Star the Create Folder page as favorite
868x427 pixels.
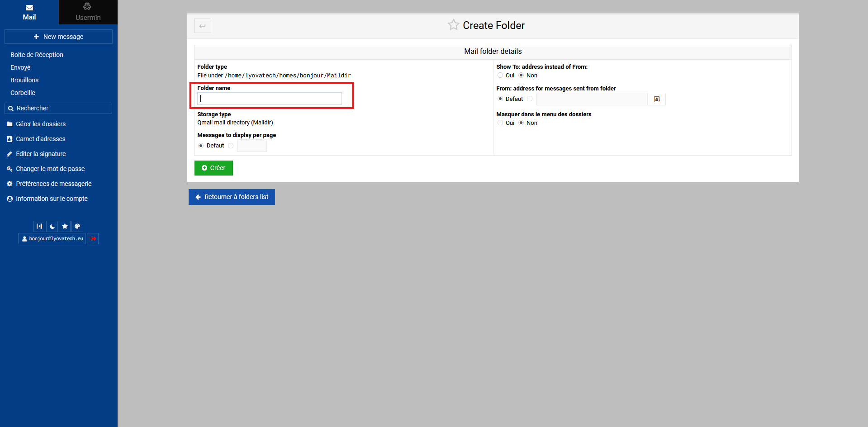[x=453, y=25]
